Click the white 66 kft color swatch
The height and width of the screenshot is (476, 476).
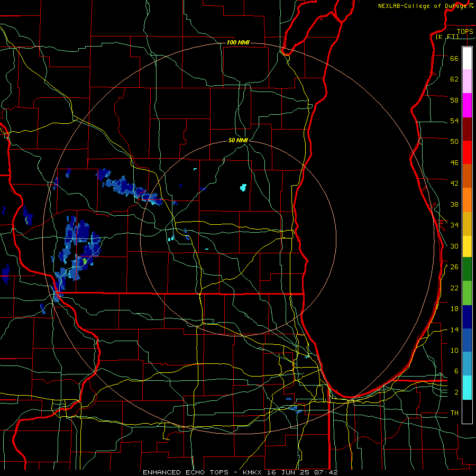tap(467, 58)
